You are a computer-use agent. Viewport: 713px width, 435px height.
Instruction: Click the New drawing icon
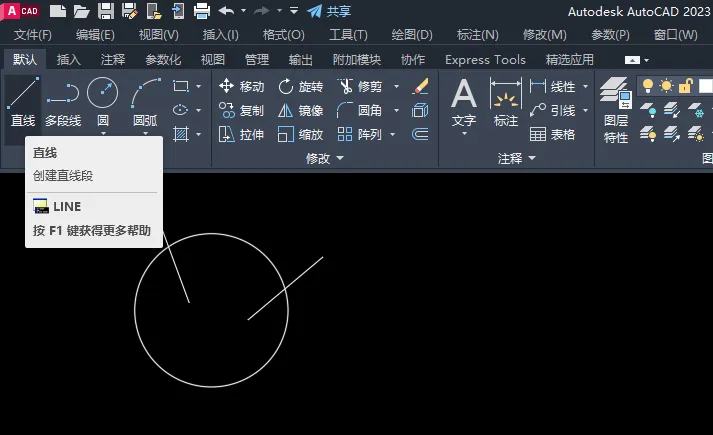pyautogui.click(x=58, y=11)
